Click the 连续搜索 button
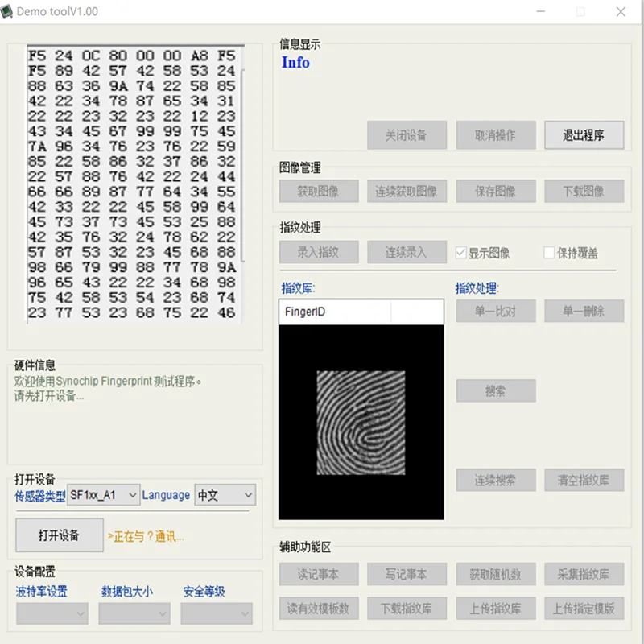 [496, 480]
